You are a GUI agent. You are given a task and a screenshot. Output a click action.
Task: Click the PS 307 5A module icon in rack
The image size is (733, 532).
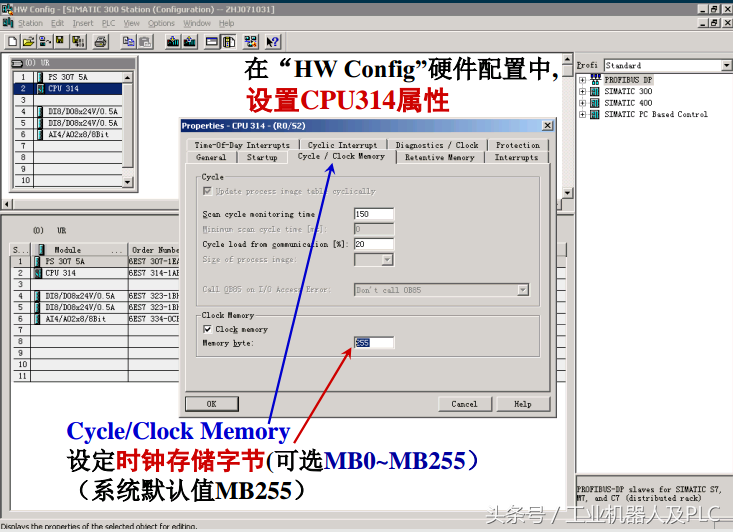41,77
